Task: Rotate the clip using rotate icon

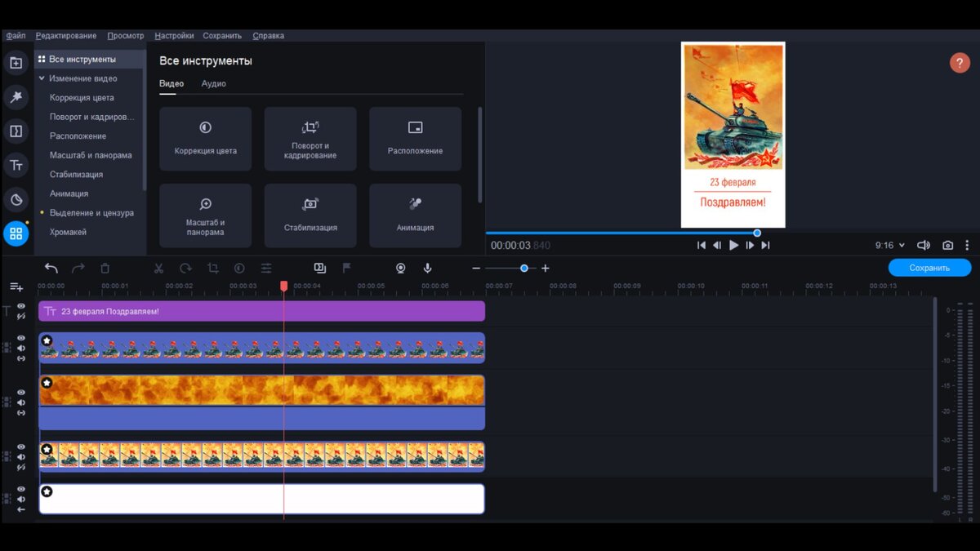Action: click(185, 268)
